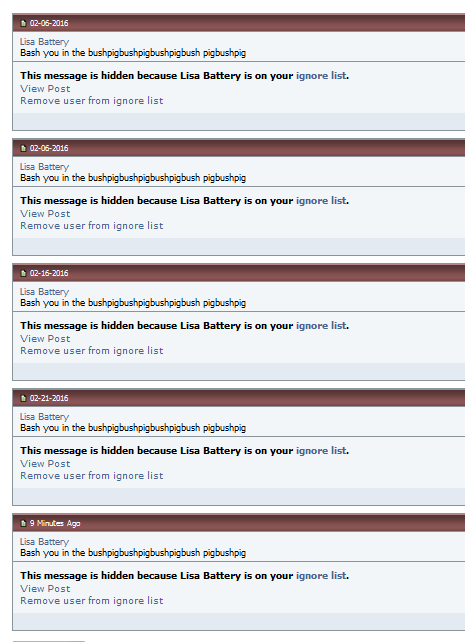Click post status icon next to 02-16-2016

pos(23,273)
